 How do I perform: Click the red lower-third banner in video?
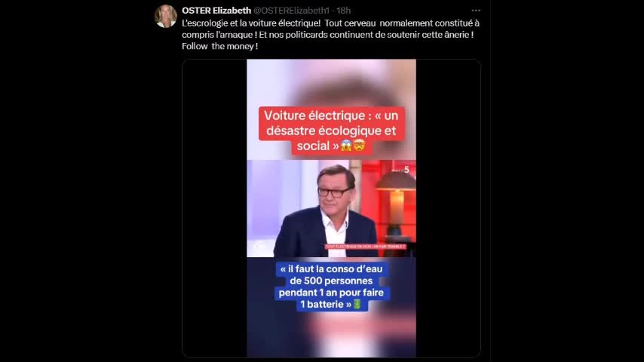(365, 247)
